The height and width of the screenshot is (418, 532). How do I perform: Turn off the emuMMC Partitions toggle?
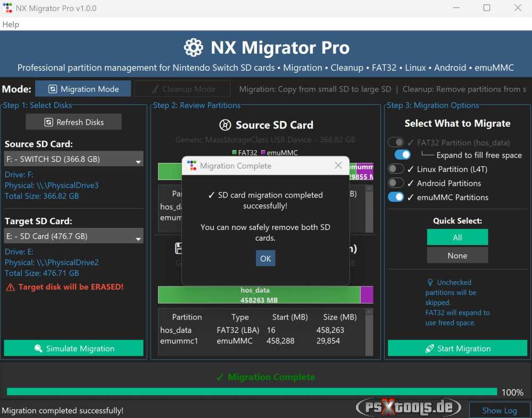pyautogui.click(x=395, y=197)
